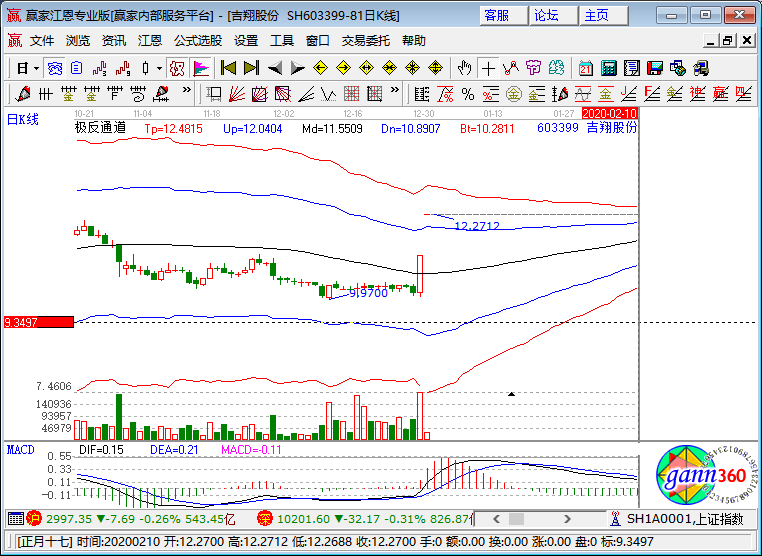
Task: Click the 论坛 button
Action: 547,15
